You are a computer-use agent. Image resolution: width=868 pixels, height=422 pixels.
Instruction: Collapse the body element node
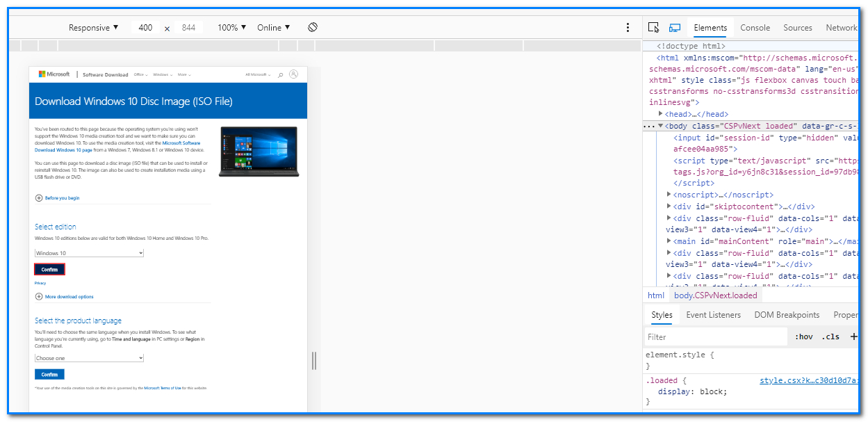pos(660,126)
